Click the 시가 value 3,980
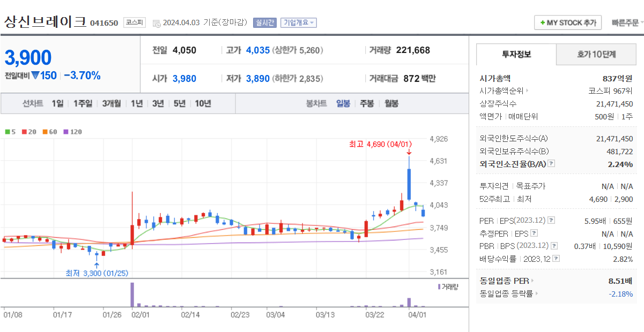 pos(184,78)
